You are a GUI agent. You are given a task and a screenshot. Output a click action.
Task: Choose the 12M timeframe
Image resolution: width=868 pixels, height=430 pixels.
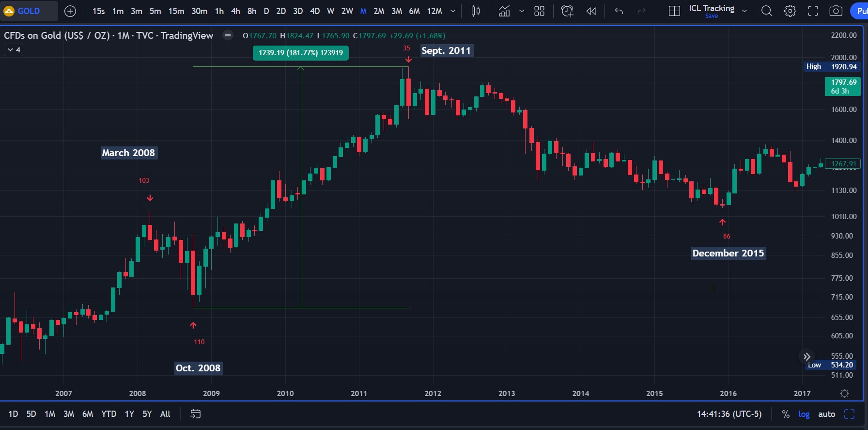(434, 11)
